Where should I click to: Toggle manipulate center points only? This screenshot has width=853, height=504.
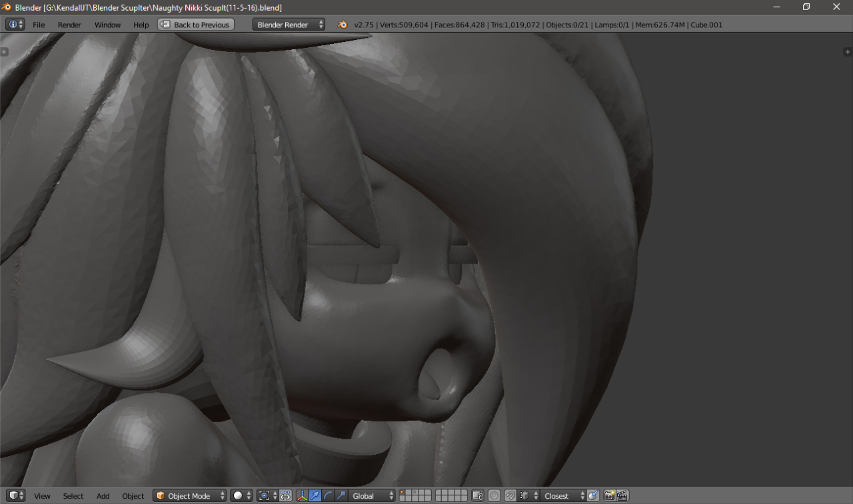(285, 495)
